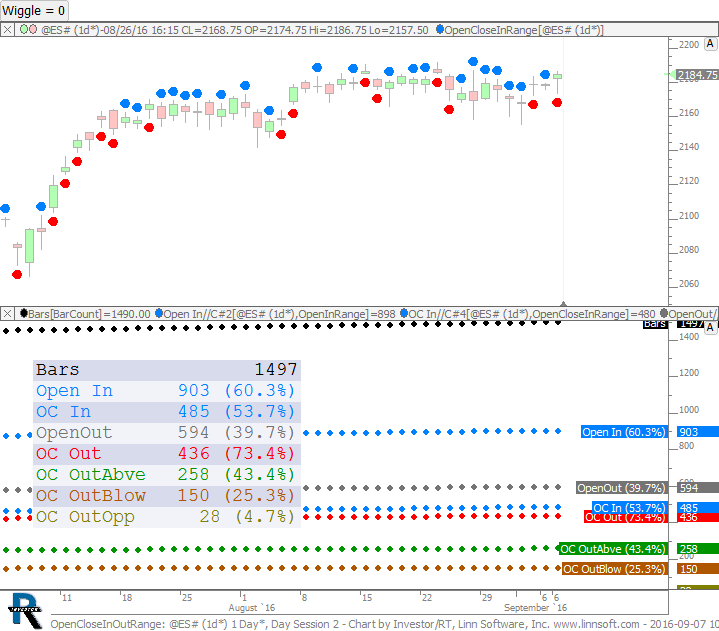
Task: Click the OC OutAbve (43.4%) scale tag
Action: coord(612,549)
